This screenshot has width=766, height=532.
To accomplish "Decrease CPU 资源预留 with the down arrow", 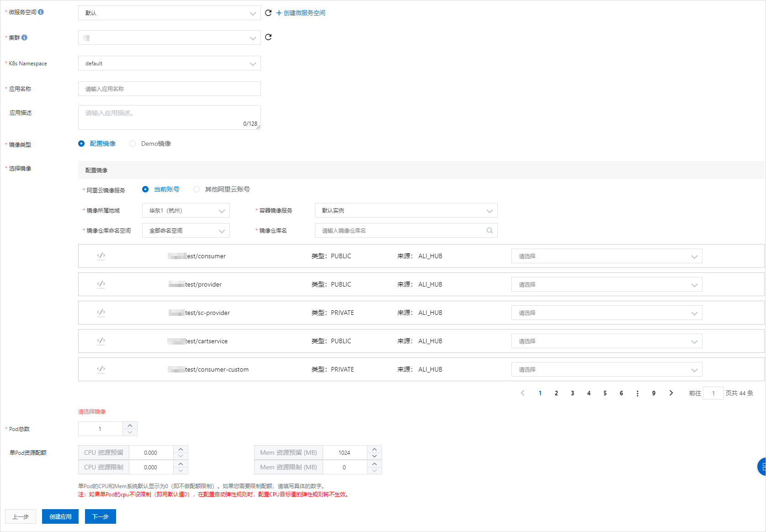I will 181,456.
